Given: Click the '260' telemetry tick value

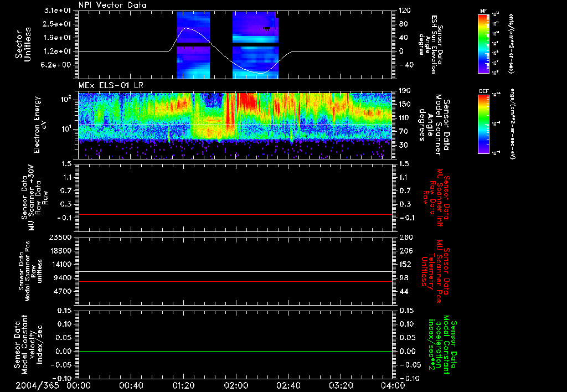Looking at the screenshot, I should [x=405, y=238].
